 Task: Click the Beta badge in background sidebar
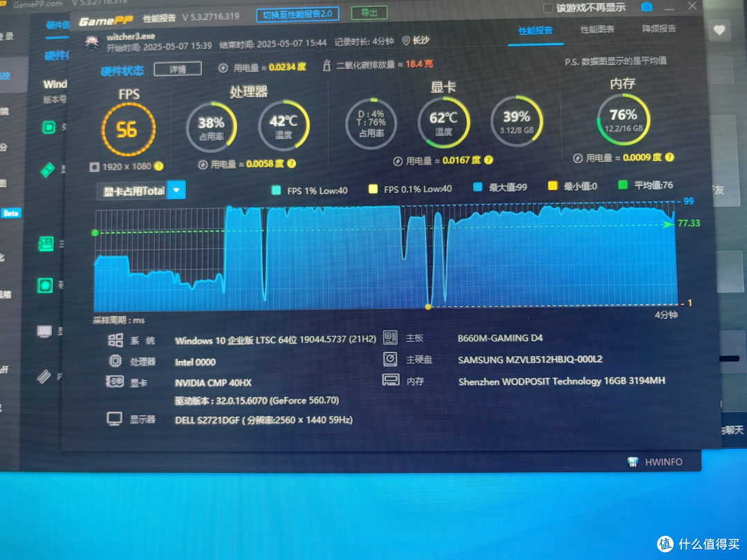click(11, 213)
